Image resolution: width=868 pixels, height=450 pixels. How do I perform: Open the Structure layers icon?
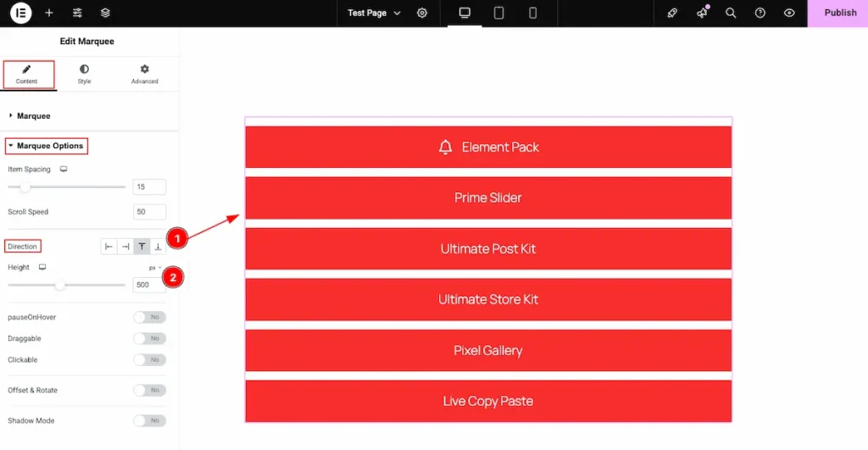(x=105, y=13)
